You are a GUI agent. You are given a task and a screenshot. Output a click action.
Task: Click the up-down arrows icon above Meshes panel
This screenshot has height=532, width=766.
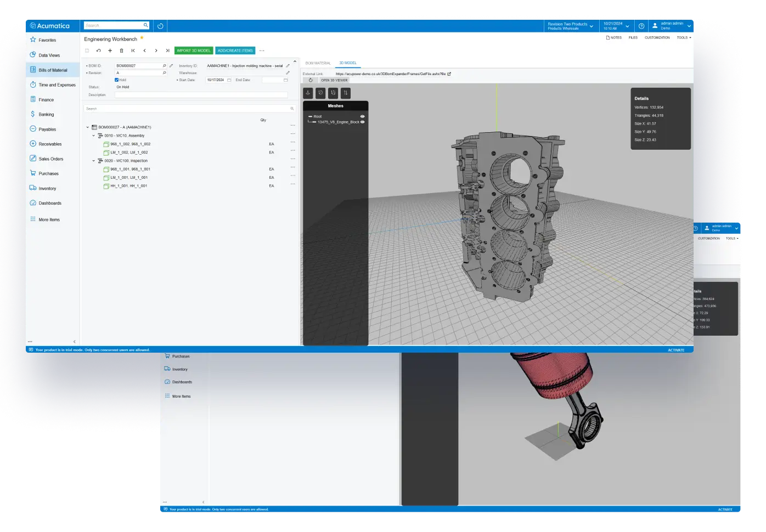[345, 93]
